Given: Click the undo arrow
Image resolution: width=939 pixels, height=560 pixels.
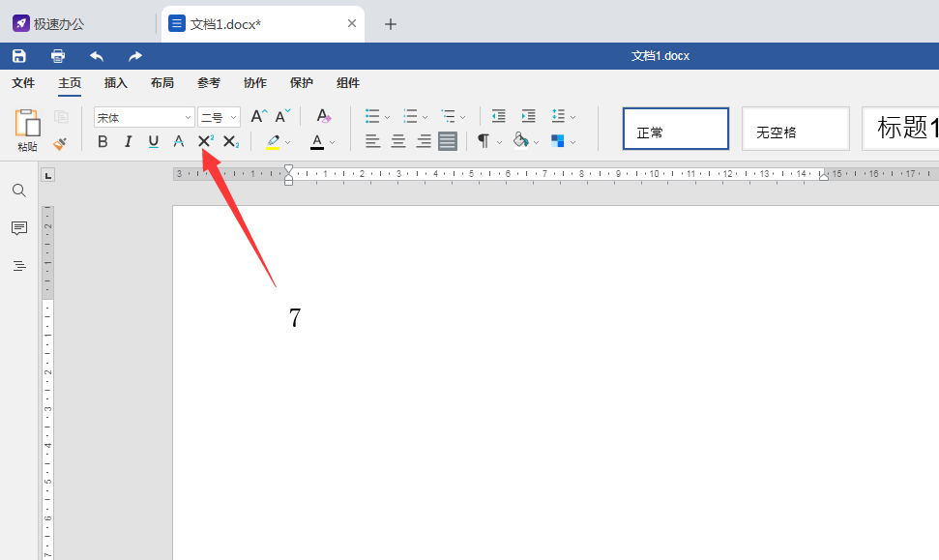Looking at the screenshot, I should tap(97, 56).
